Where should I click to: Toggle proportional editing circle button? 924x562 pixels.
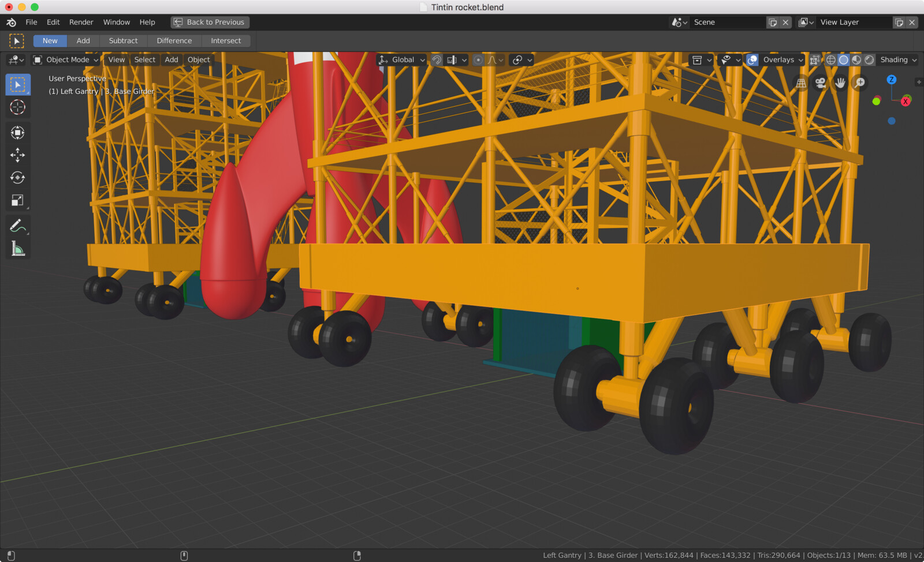click(x=478, y=59)
